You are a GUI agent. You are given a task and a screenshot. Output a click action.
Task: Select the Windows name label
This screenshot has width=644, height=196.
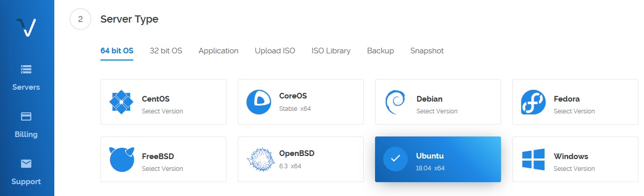[x=571, y=156]
